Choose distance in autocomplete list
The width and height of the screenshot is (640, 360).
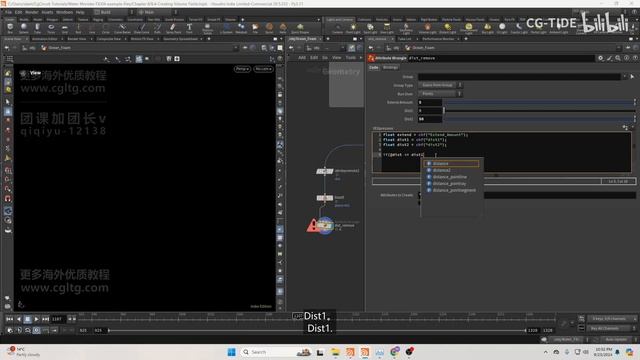point(452,163)
